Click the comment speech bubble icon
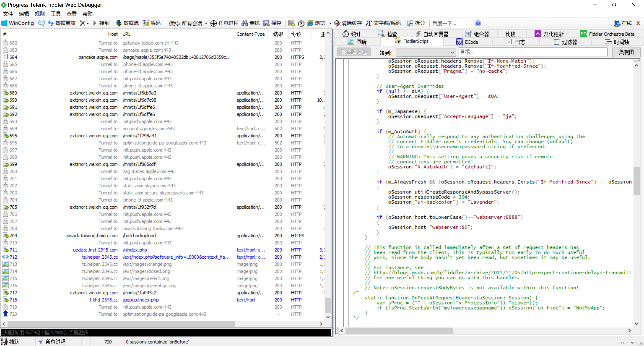This screenshot has height=346, width=644. pyautogui.click(x=41, y=23)
